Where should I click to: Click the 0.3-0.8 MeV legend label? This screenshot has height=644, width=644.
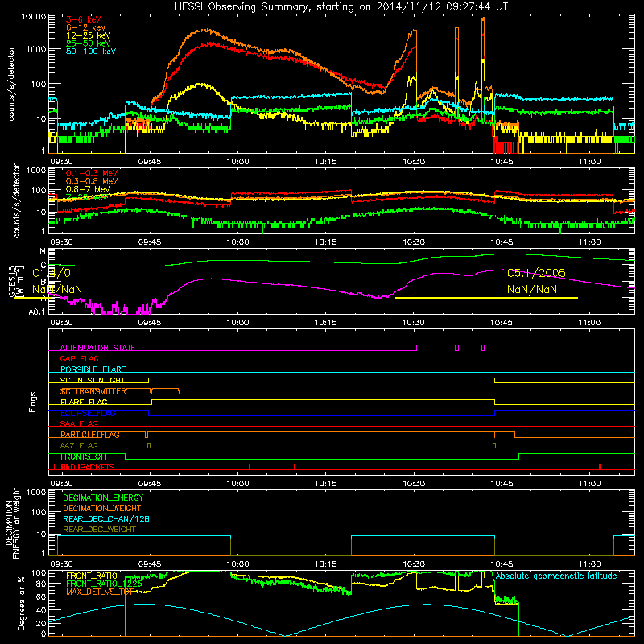[x=92, y=181]
